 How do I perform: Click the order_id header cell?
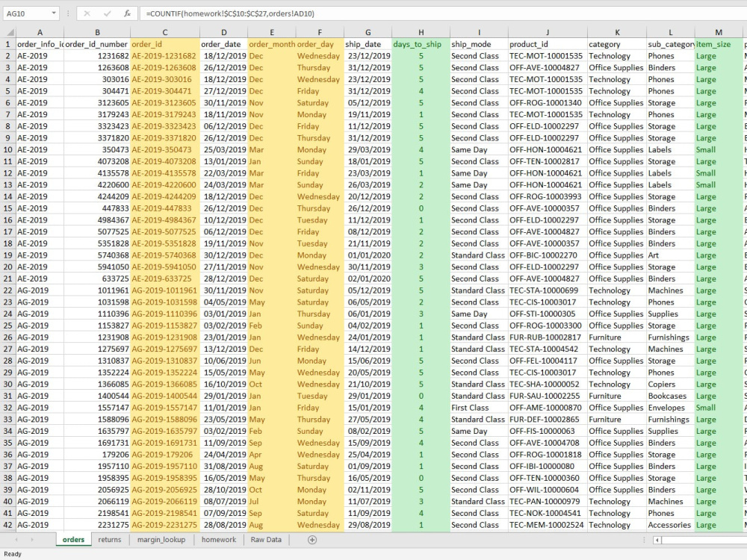click(165, 44)
